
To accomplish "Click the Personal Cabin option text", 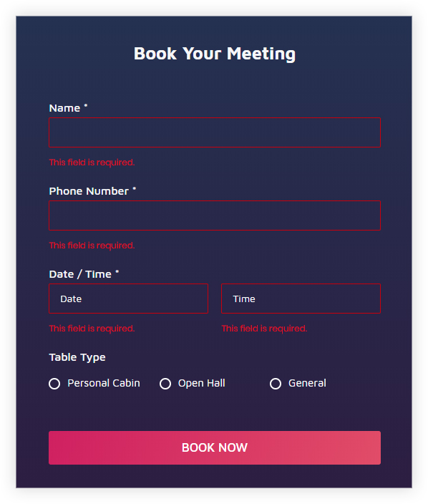I will pyautogui.click(x=104, y=383).
